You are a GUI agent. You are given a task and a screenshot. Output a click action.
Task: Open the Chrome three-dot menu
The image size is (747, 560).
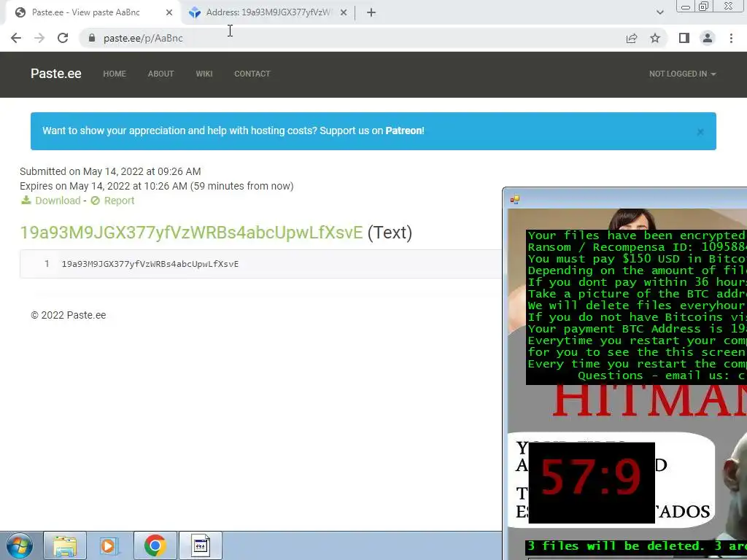coord(731,38)
